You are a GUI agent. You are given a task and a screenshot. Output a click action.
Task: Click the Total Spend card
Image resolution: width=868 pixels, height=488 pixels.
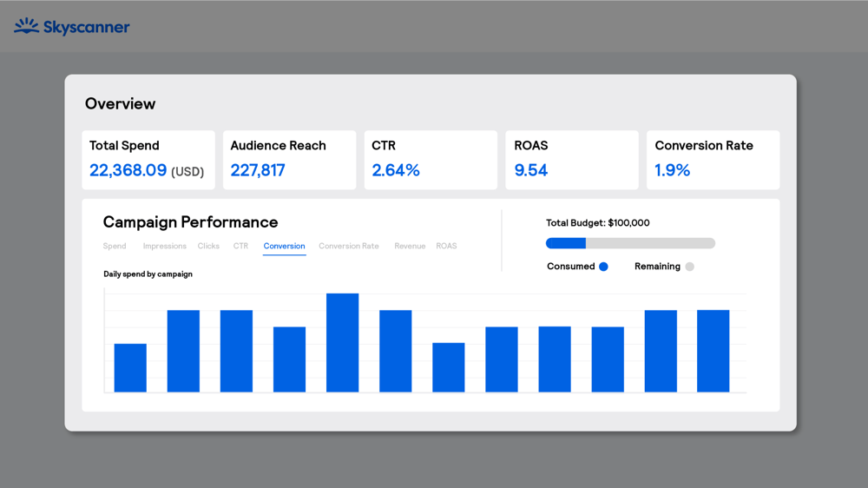(x=148, y=160)
